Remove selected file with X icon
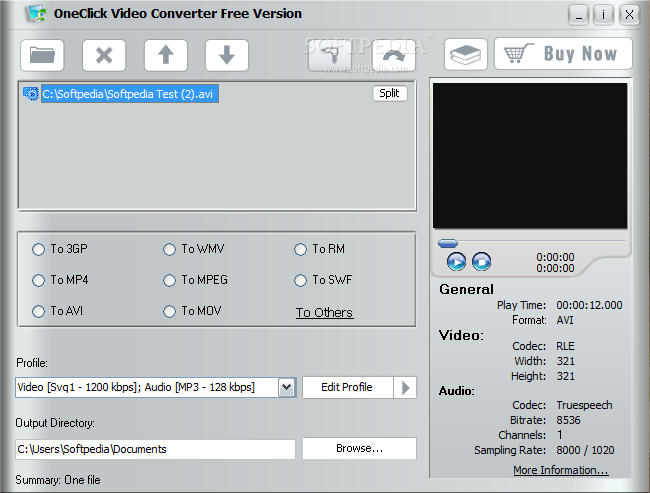Viewport: 650px width, 493px height. tap(104, 55)
